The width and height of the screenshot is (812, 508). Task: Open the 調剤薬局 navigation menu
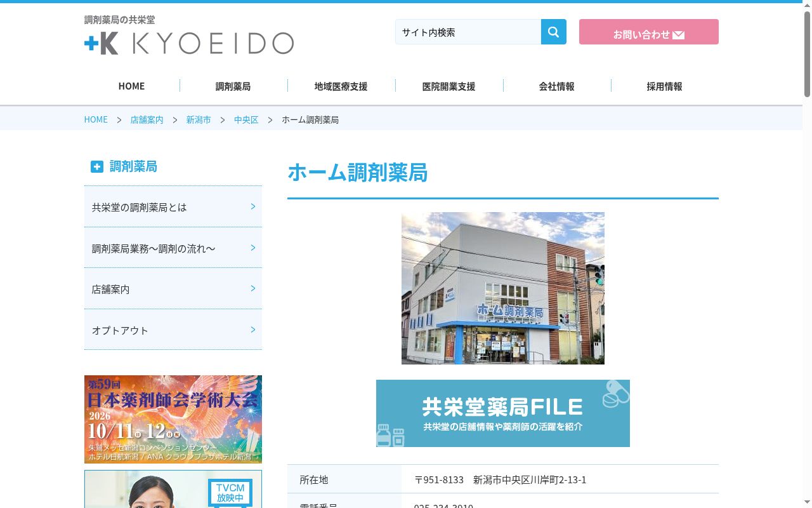233,86
